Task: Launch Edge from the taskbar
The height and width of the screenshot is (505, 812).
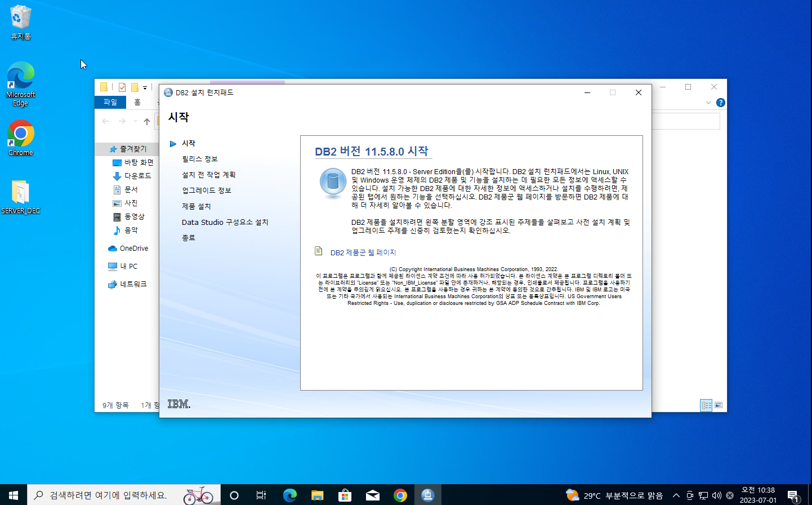Action: [289, 495]
